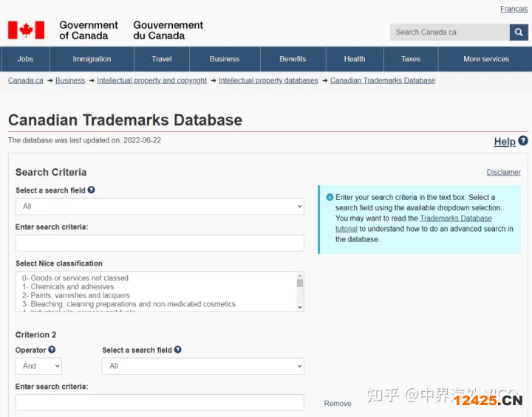Click the Help question mark icon
Viewport: 532px width, 417px height.
523,141
